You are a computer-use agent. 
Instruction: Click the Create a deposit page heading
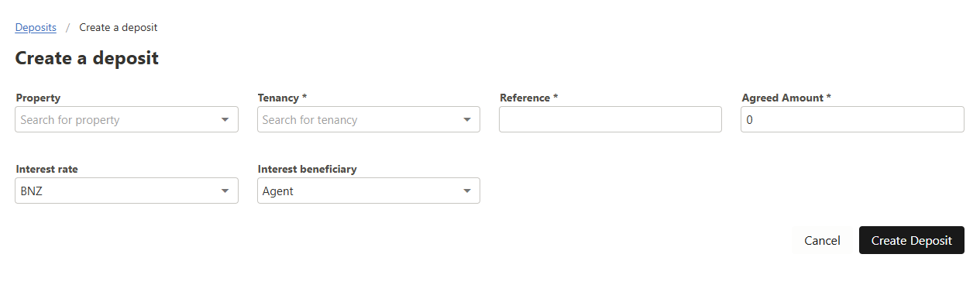click(x=87, y=58)
